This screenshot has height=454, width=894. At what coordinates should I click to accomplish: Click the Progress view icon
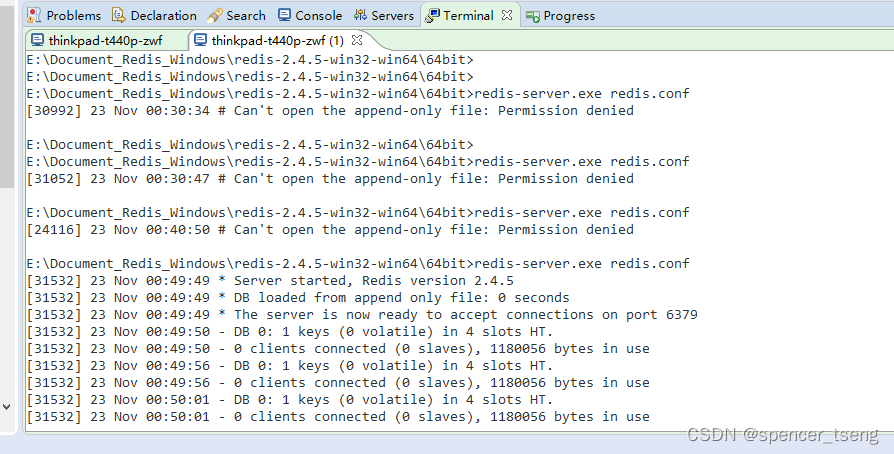(x=533, y=16)
